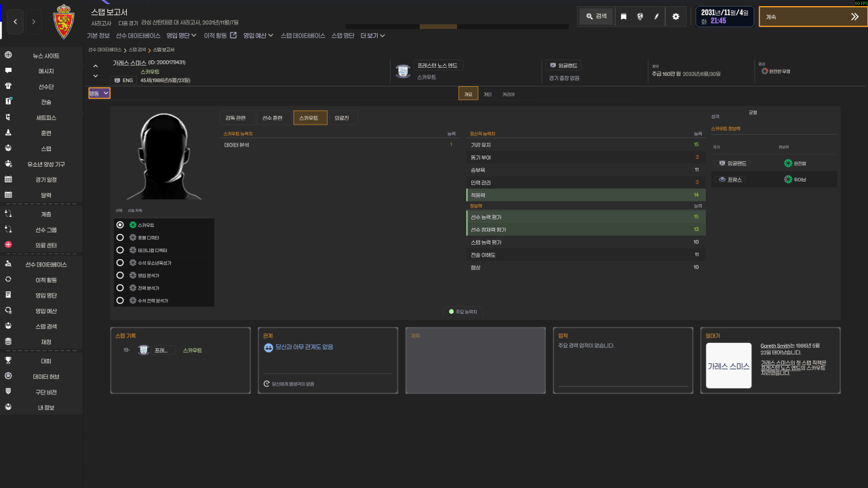Click the Preston North End club badge
868x488 pixels.
click(403, 71)
